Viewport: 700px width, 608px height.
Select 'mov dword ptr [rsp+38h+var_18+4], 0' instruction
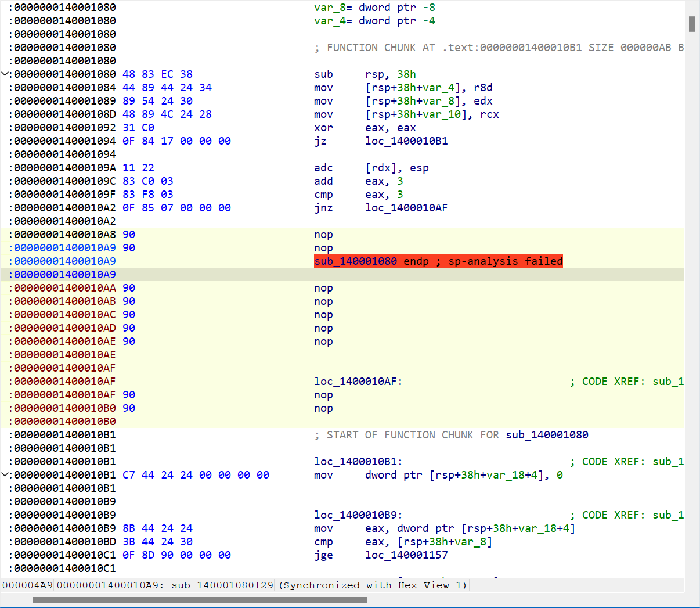[x=438, y=475]
